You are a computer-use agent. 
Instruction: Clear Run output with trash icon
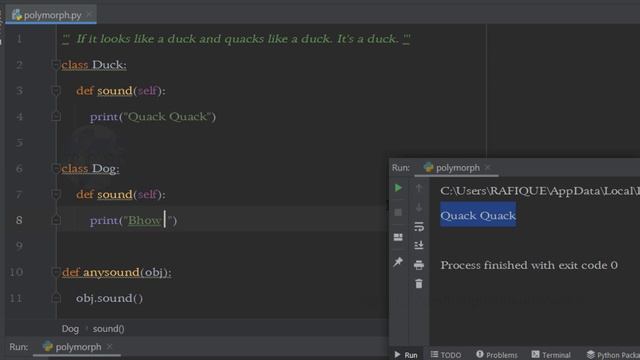coord(419,284)
